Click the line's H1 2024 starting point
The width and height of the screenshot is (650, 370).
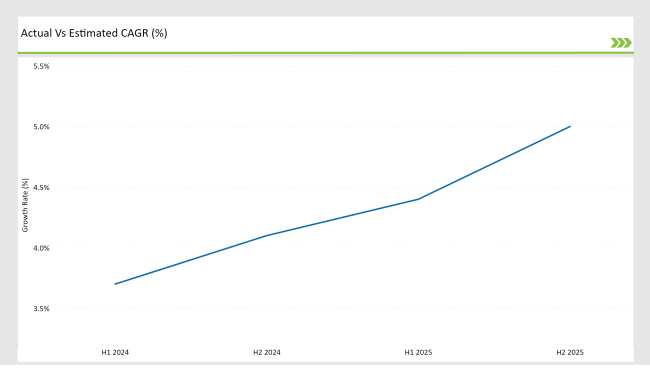tap(115, 284)
